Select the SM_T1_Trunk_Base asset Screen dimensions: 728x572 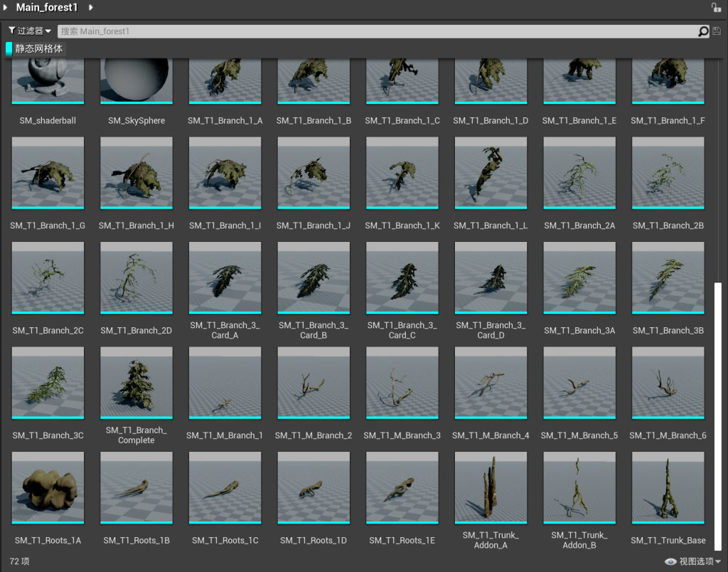coord(668,488)
